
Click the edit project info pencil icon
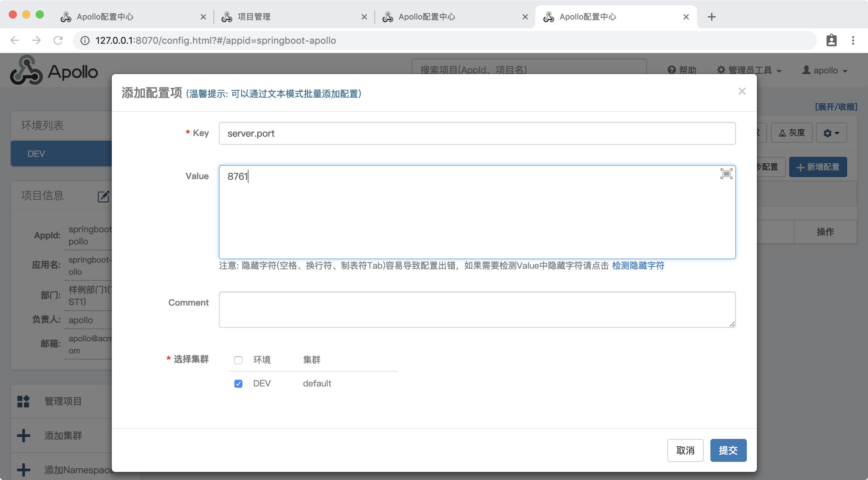tap(103, 196)
